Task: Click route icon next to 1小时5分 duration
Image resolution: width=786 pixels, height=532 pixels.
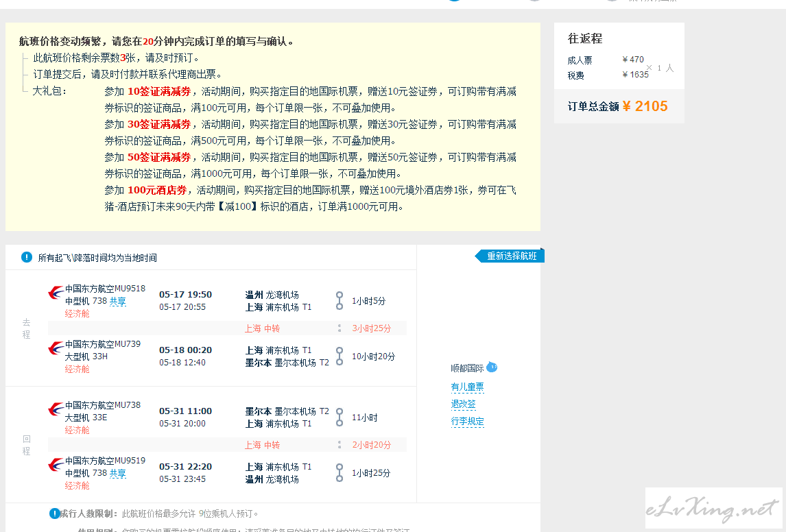Action: tap(340, 300)
